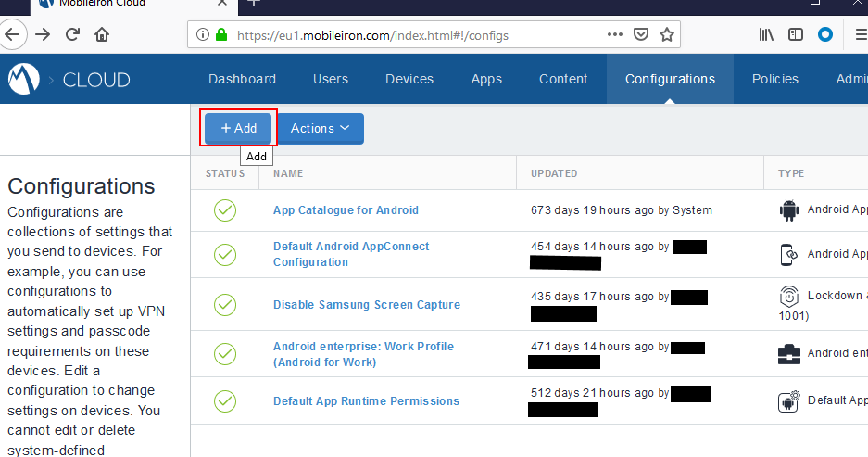Viewport: 868px width, 457px height.
Task: Click the Add configuration button
Action: tap(239, 129)
